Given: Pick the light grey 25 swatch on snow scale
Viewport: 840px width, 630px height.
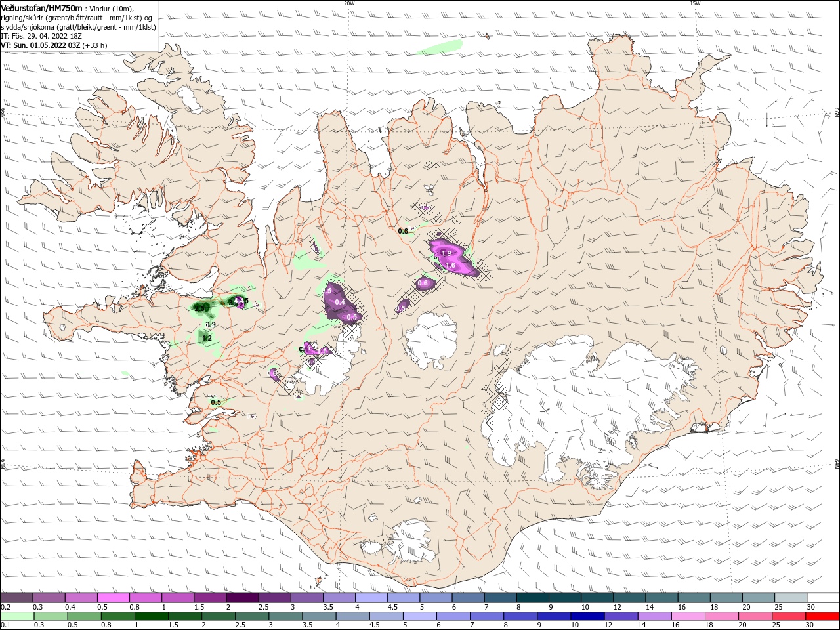Looking at the screenshot, I should pos(791,598).
